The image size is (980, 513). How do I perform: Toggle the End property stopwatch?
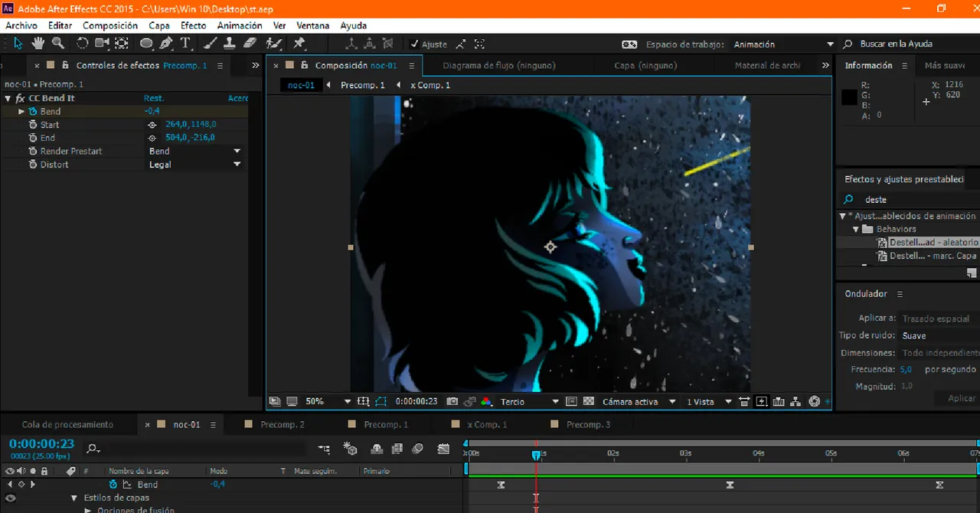pos(33,138)
